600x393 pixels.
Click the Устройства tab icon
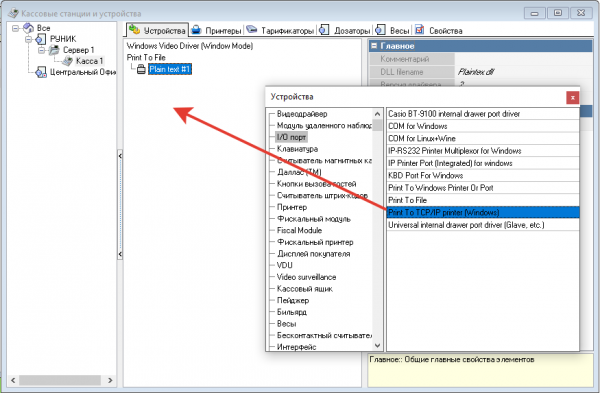pos(134,29)
